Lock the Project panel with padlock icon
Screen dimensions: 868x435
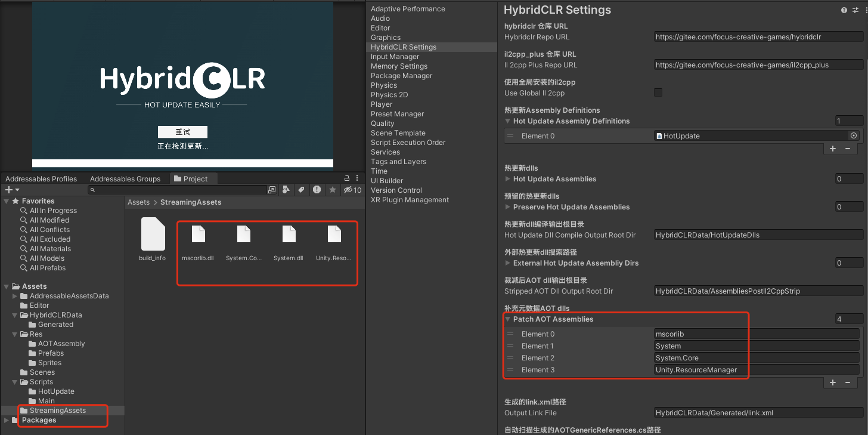coord(348,178)
